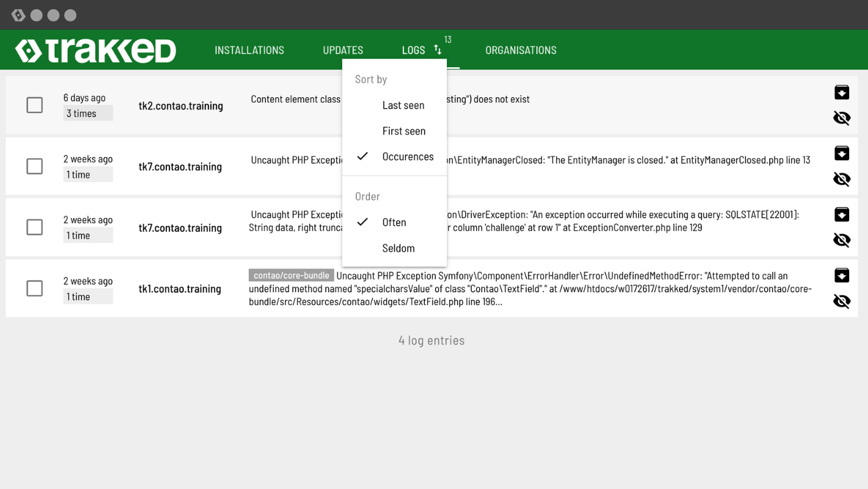Screen dimensions: 868x489
Task: Click the contao/core-bundle tag label
Action: click(292, 276)
